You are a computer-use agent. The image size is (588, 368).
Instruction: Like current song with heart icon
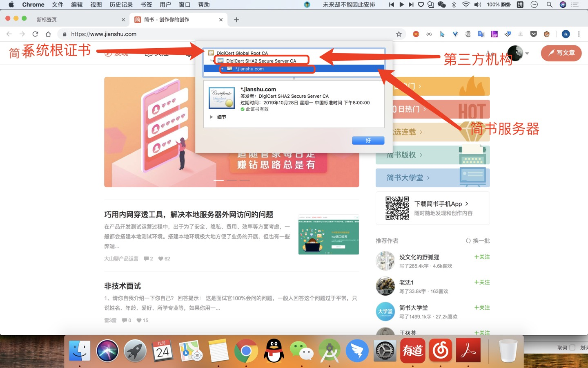coord(421,4)
